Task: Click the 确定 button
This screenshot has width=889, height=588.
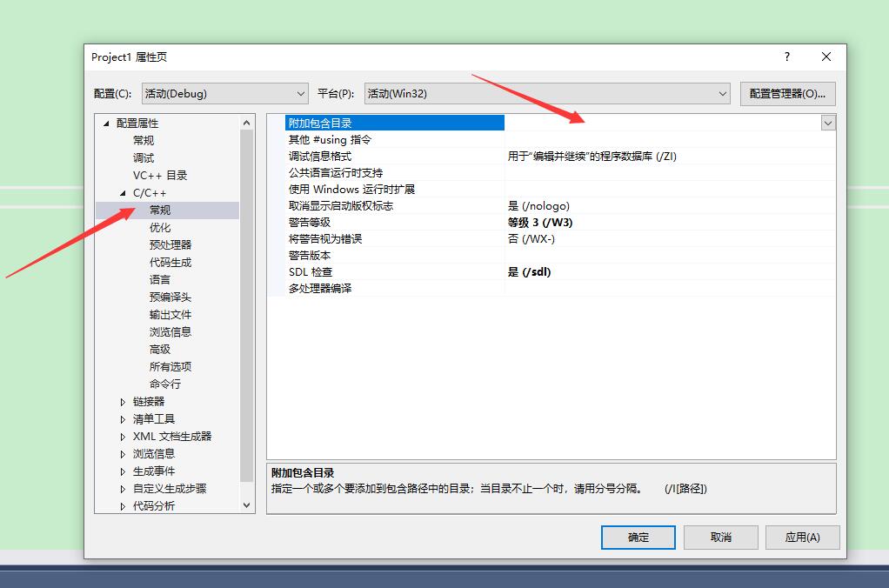Action: point(638,537)
